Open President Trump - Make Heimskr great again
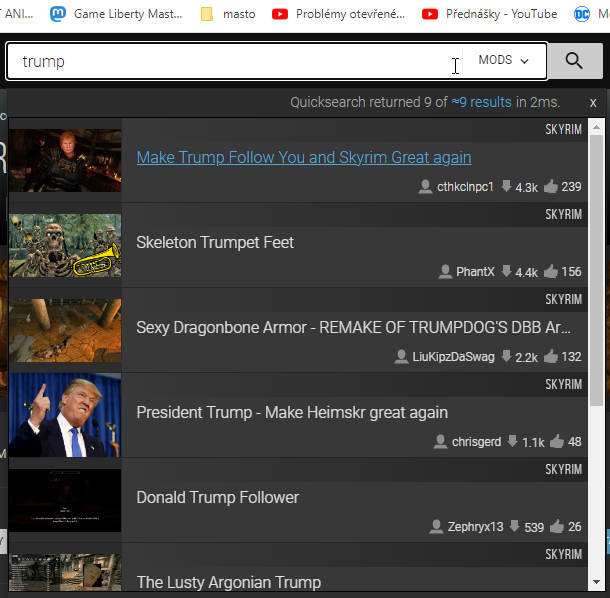Viewport: 610px width, 598px height. (x=292, y=412)
